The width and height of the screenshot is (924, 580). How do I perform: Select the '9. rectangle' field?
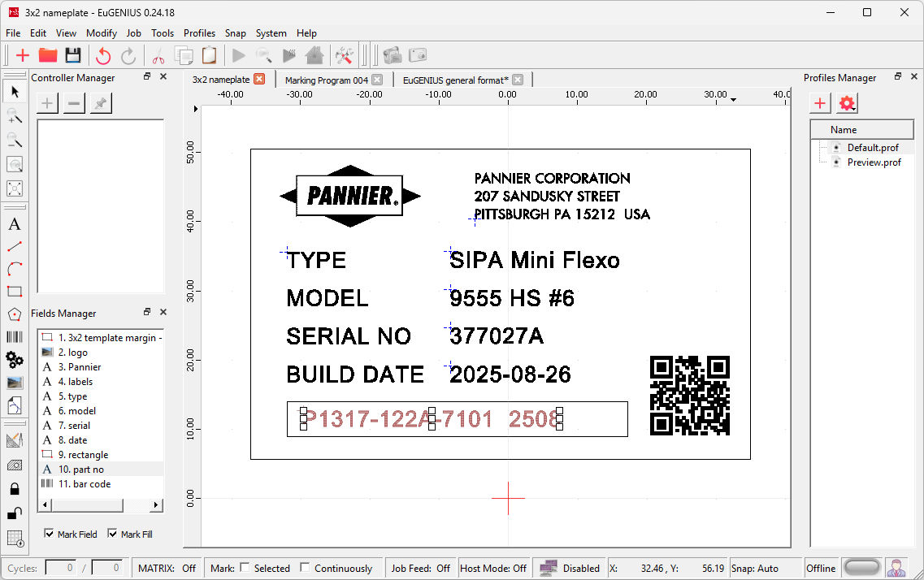(83, 455)
